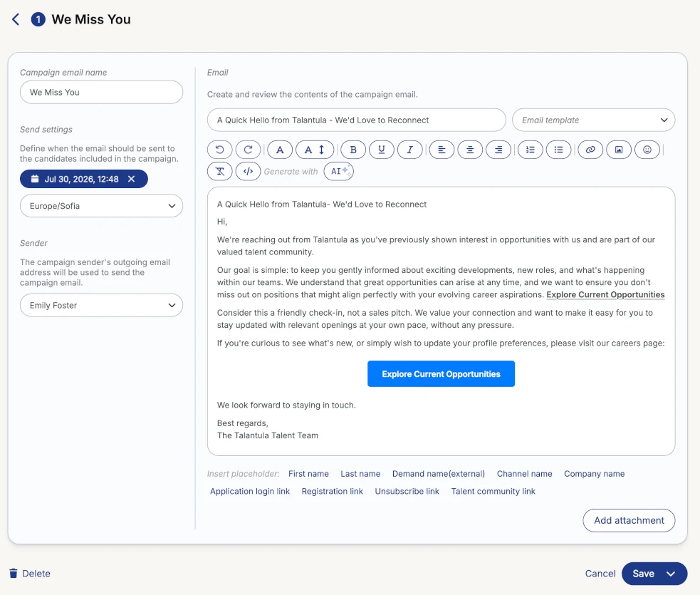700x595 pixels.
Task: Click the 'Best regards,' line in email body
Action: point(242,423)
